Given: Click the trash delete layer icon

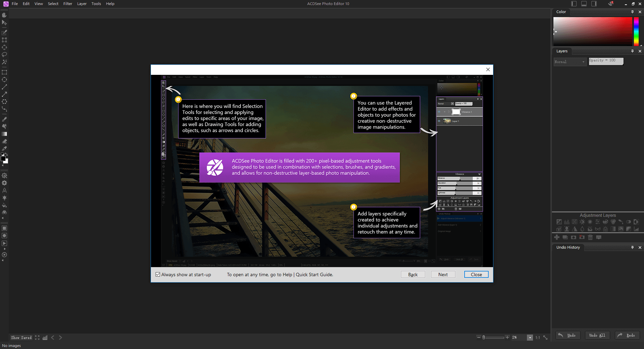Looking at the screenshot, I should point(590,237).
